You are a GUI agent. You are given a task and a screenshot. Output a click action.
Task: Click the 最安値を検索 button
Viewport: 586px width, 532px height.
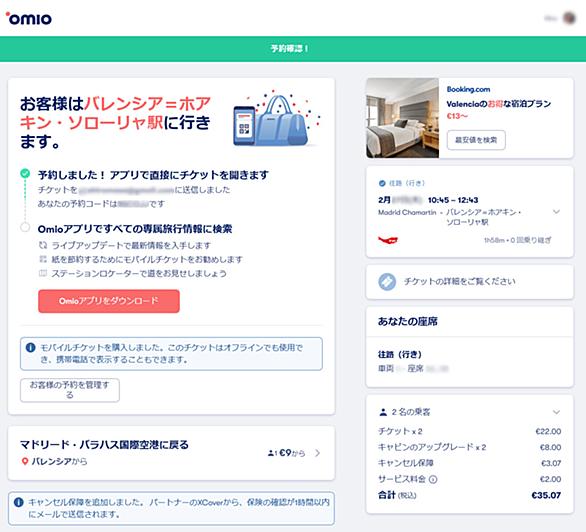pos(476,140)
